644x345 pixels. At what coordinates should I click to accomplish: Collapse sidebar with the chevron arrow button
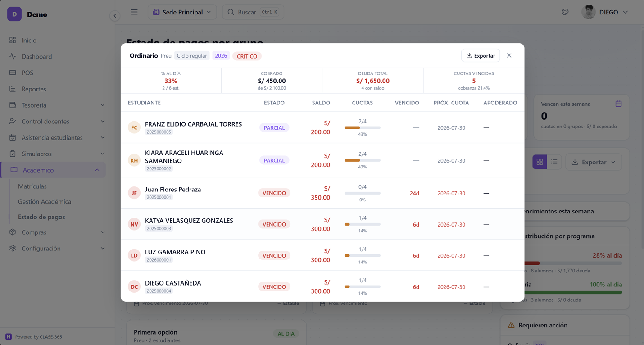point(115,16)
